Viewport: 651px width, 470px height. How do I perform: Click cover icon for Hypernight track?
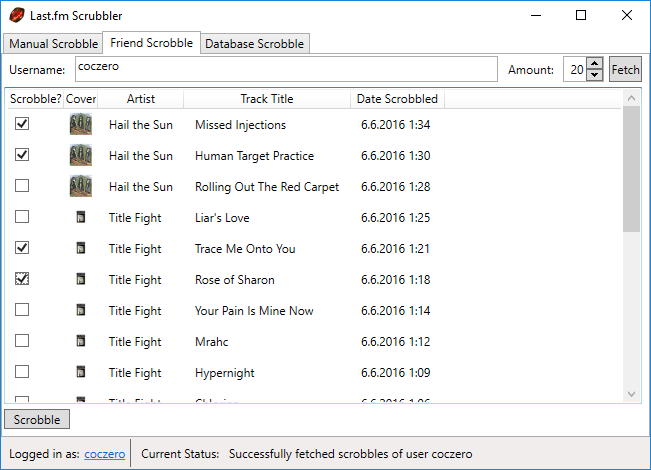tap(81, 372)
